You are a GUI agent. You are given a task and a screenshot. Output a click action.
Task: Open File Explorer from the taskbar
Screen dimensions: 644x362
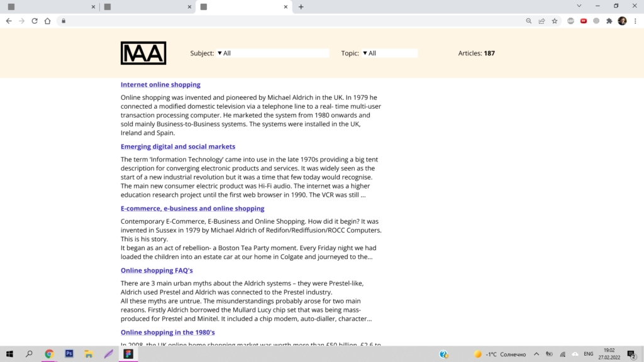[x=89, y=354]
